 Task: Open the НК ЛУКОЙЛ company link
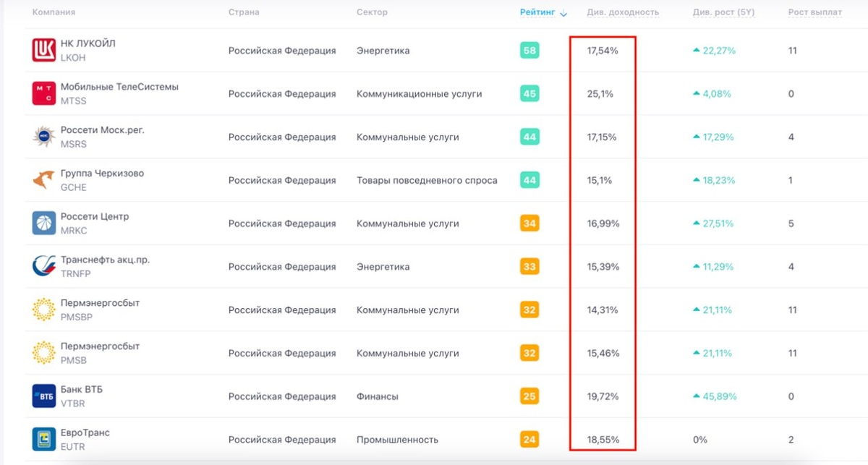point(88,43)
